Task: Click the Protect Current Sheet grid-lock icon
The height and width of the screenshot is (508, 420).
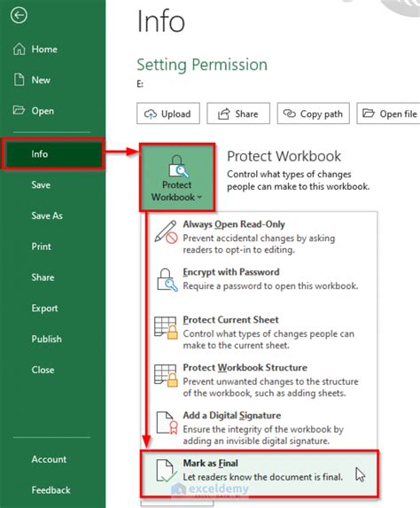Action: [166, 327]
